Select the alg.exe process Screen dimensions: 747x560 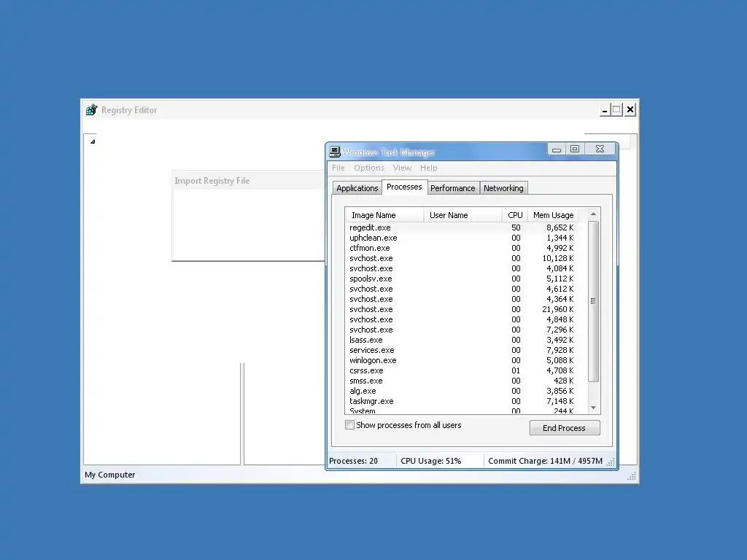click(x=462, y=391)
